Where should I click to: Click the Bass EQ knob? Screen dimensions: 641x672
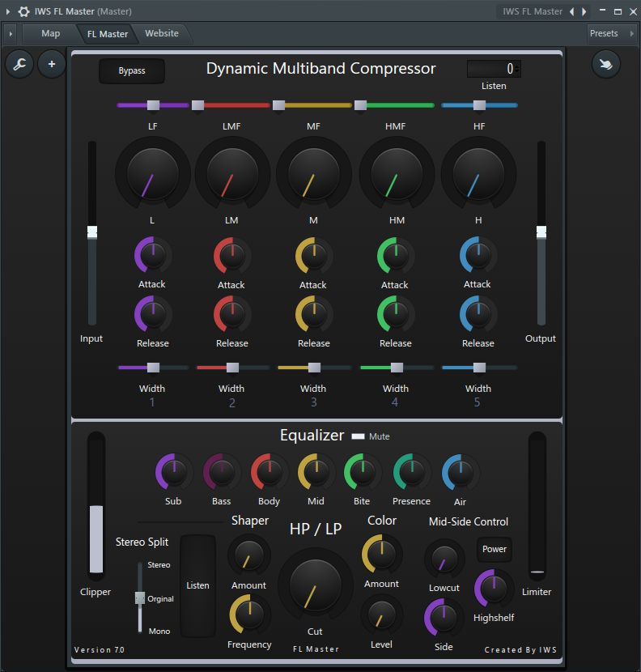click(222, 472)
